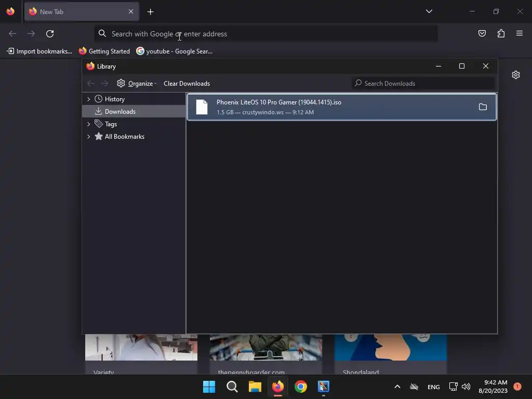Image resolution: width=532 pixels, height=399 pixels.
Task: Select the New Tab browser tab
Action: (x=82, y=12)
